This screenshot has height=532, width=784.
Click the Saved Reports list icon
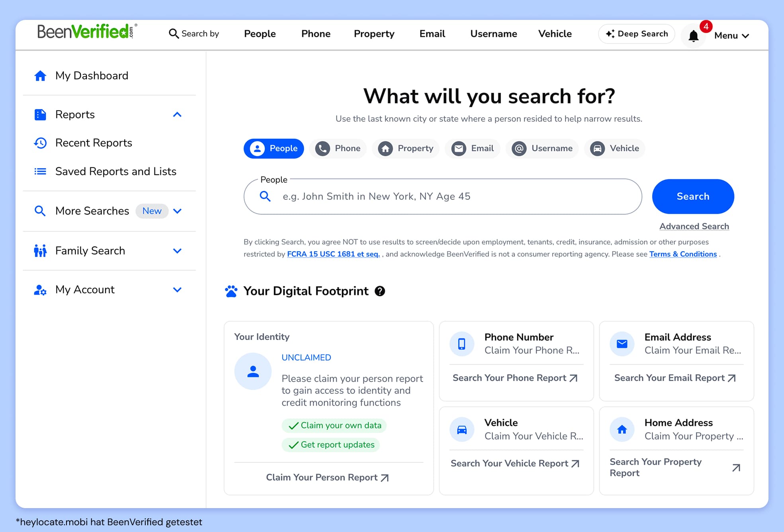tap(40, 172)
